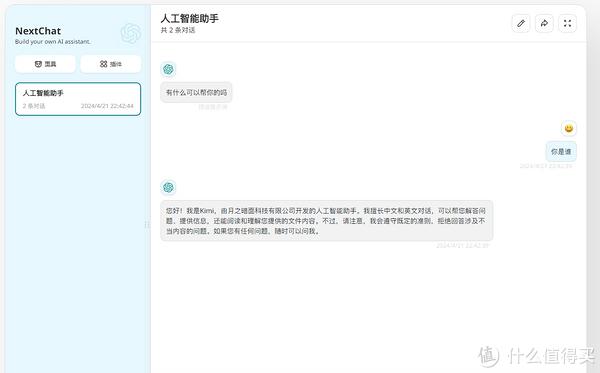
Task: Click the 共 2 条对话 subtitle in header
Action: pyautogui.click(x=178, y=30)
